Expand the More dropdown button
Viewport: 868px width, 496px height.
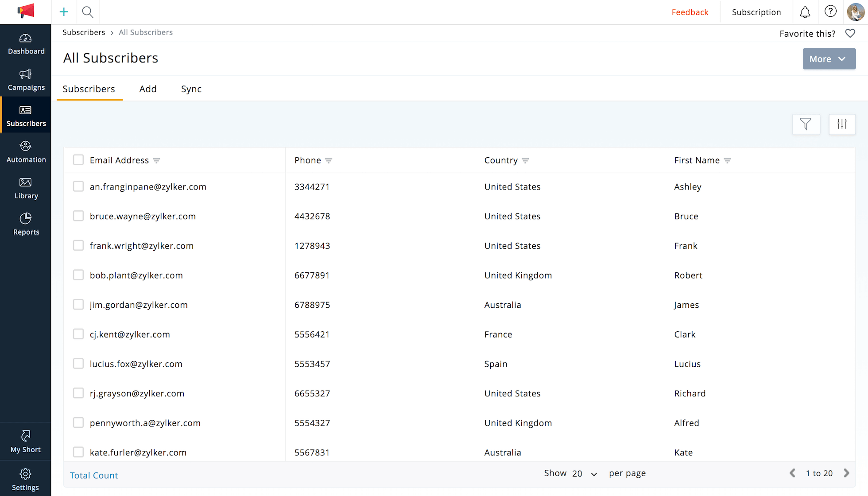point(829,59)
